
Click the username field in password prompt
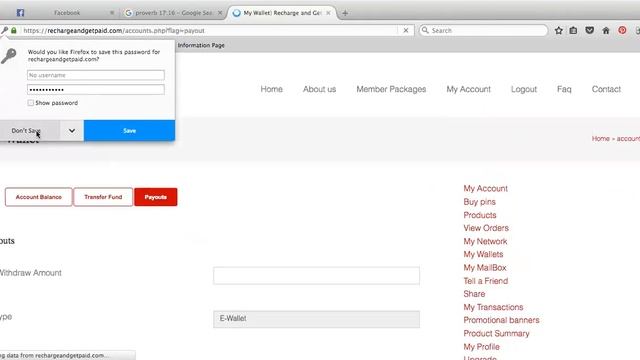(x=96, y=75)
